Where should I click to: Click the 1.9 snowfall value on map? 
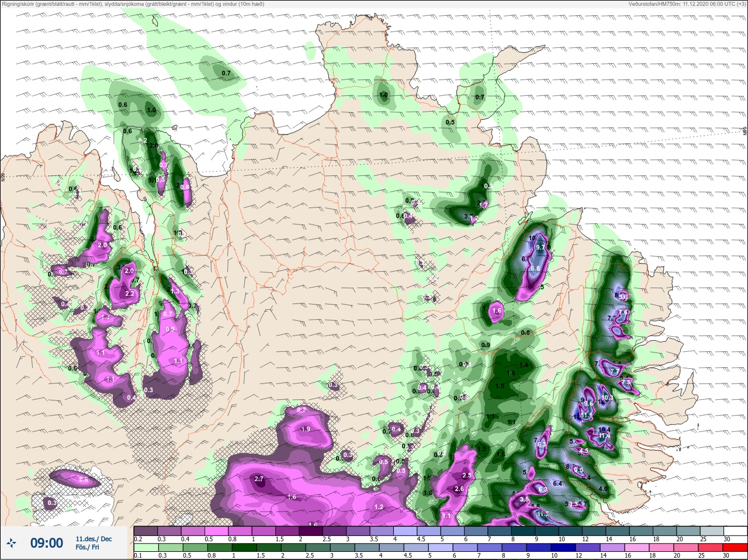click(x=305, y=429)
